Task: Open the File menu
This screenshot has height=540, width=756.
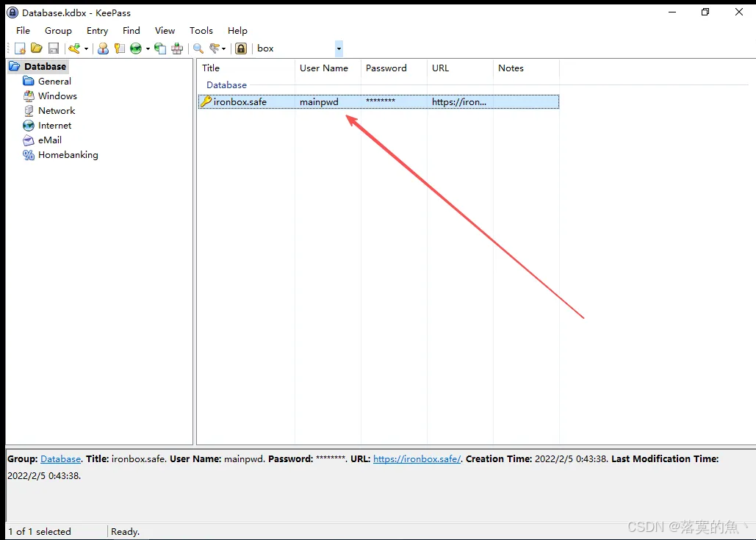Action: pos(24,30)
